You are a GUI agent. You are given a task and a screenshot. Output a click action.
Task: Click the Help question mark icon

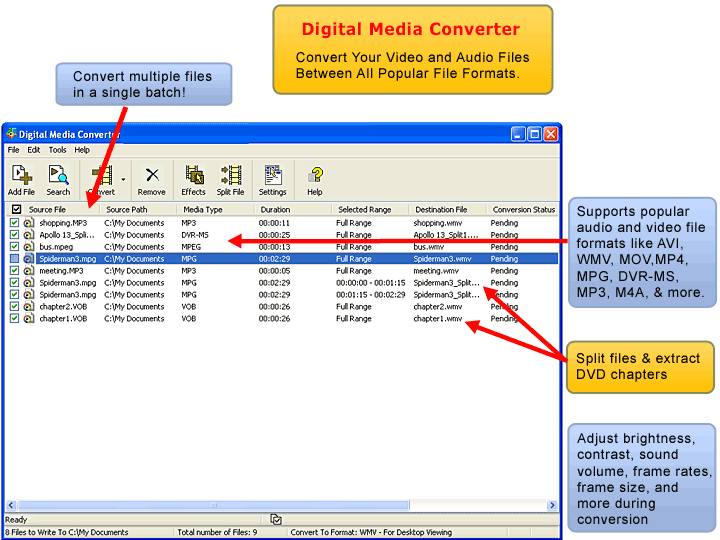tap(315, 175)
